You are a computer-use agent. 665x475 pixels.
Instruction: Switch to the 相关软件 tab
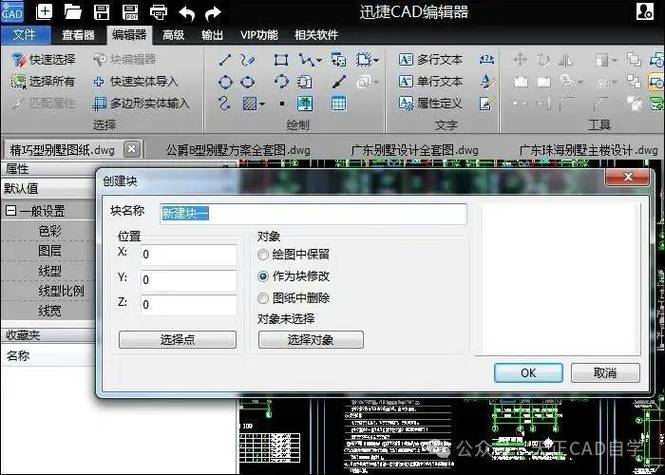pyautogui.click(x=316, y=35)
